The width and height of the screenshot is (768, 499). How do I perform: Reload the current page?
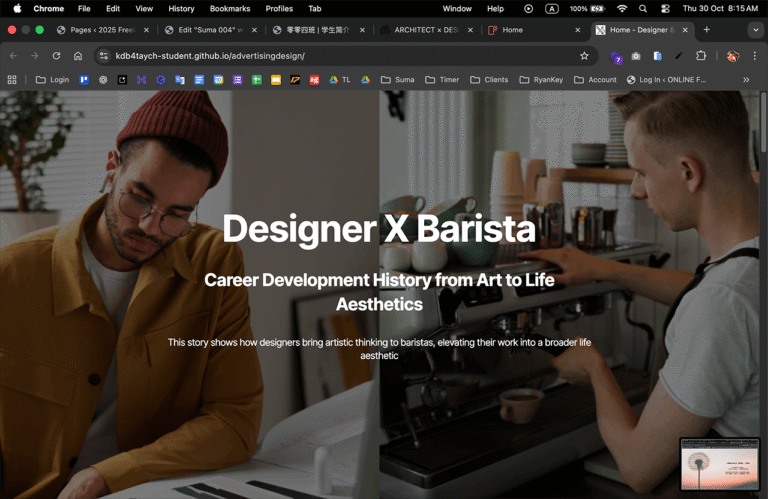56,56
